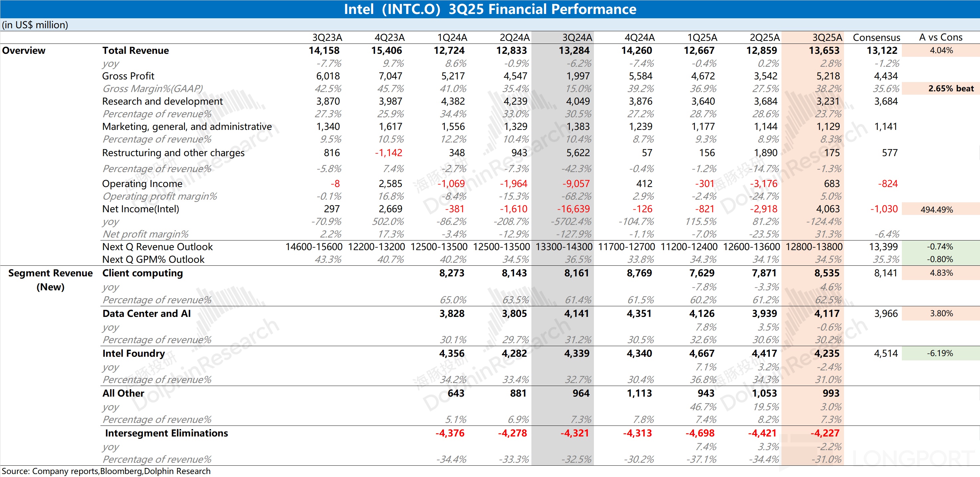
Task: Select the 3Q25A column header
Action: click(827, 38)
